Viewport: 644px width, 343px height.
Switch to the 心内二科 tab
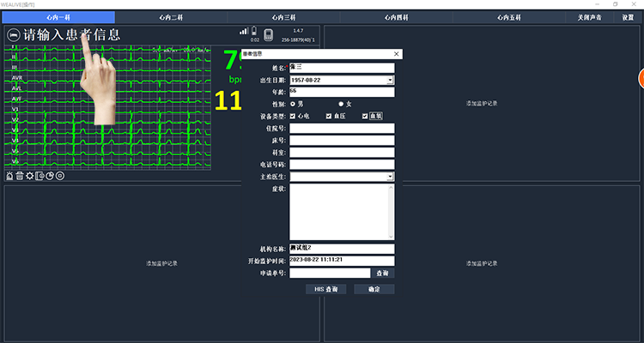(174, 17)
